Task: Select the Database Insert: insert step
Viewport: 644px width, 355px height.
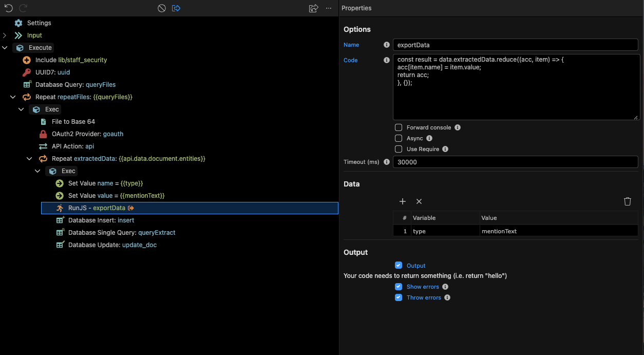Action: click(101, 220)
